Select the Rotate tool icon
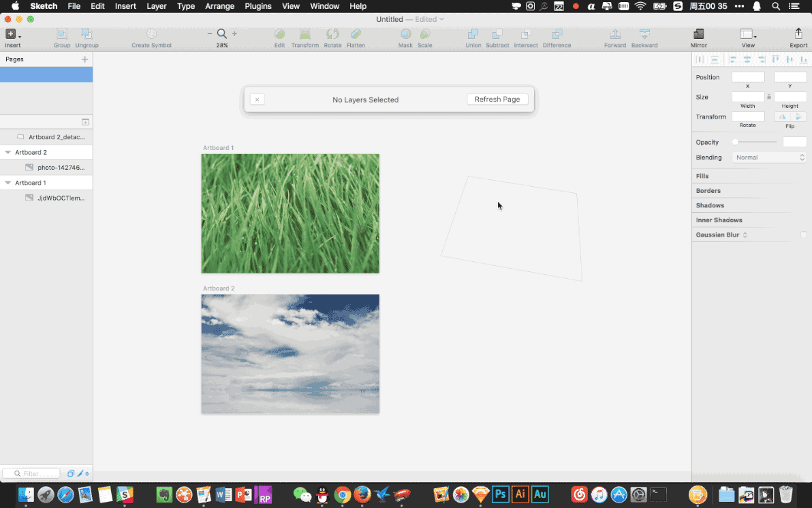The width and height of the screenshot is (812, 508). pos(332,34)
